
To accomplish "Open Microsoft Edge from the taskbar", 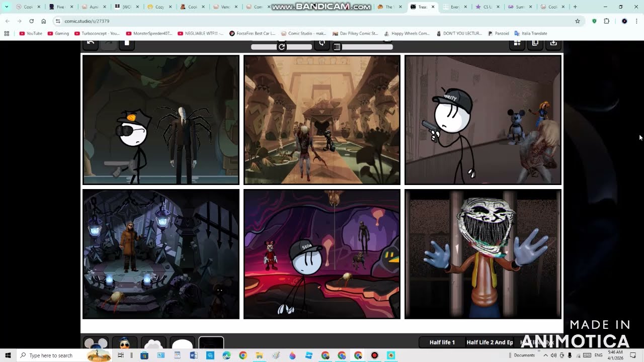I will pyautogui.click(x=226, y=355).
